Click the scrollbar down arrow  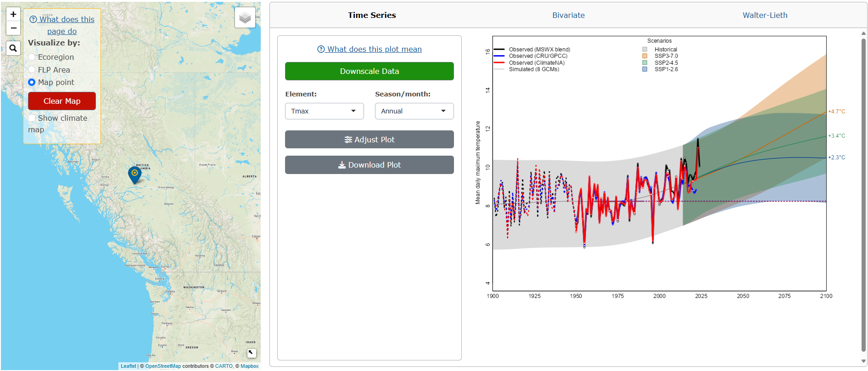(863, 361)
